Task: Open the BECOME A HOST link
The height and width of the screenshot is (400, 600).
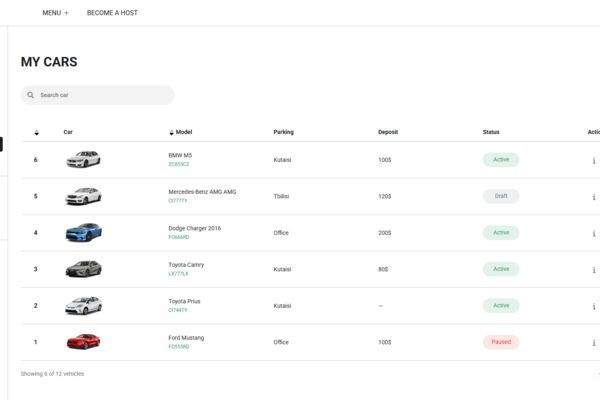Action: click(112, 13)
